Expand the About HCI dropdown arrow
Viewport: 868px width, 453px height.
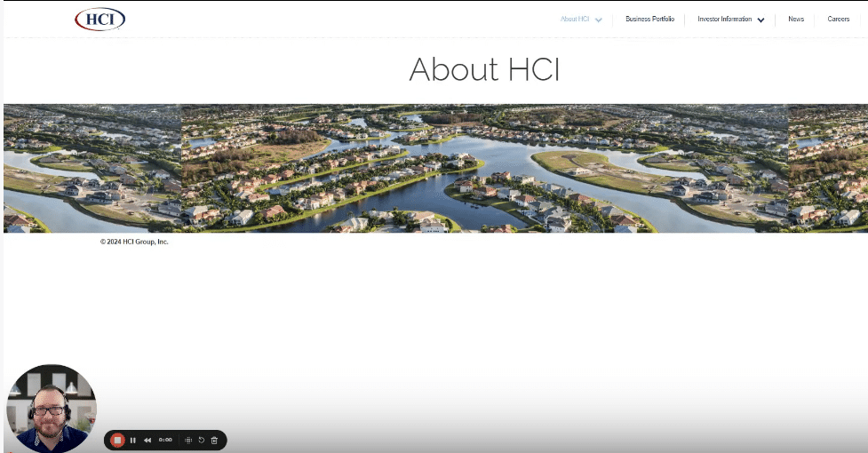(x=599, y=20)
